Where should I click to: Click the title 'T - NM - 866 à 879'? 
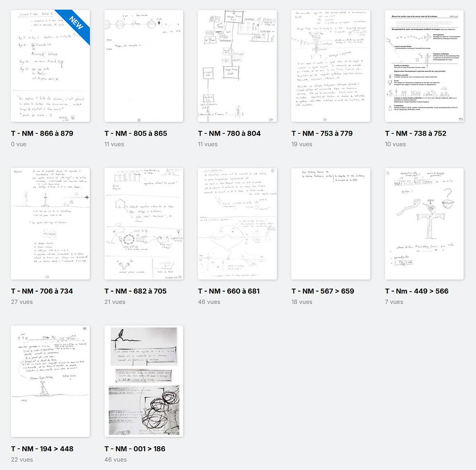tap(42, 133)
